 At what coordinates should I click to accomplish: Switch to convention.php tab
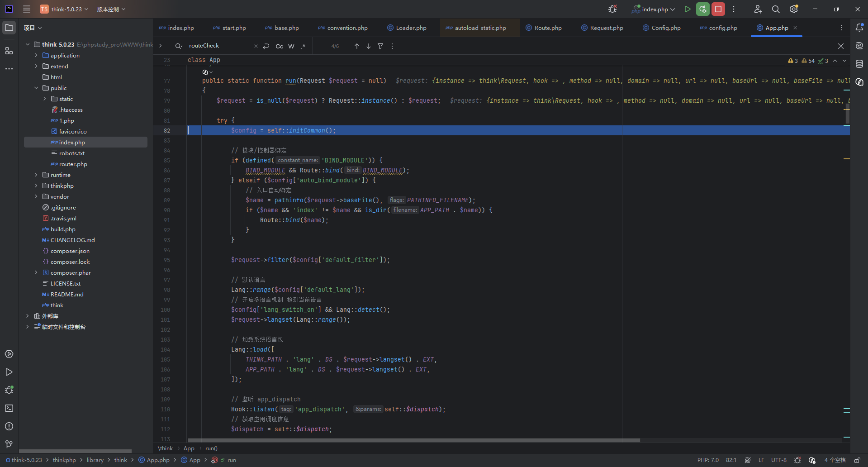pos(343,28)
